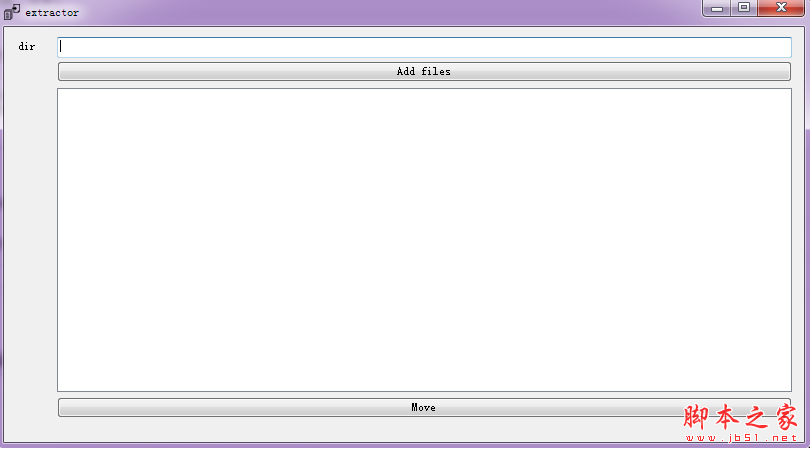The width and height of the screenshot is (810, 449).
Task: Click the dir text input field
Action: tap(424, 47)
